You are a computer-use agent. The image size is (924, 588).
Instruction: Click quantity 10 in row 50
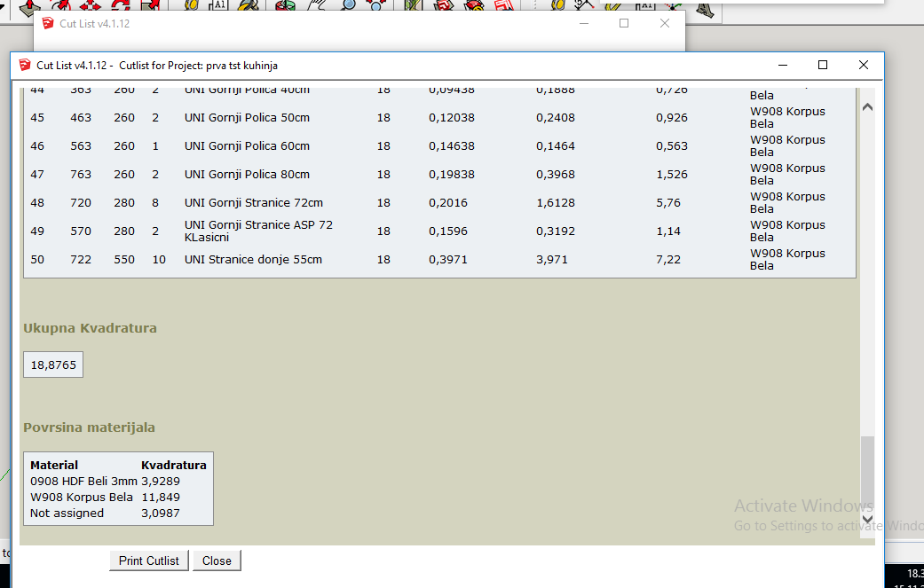click(159, 260)
